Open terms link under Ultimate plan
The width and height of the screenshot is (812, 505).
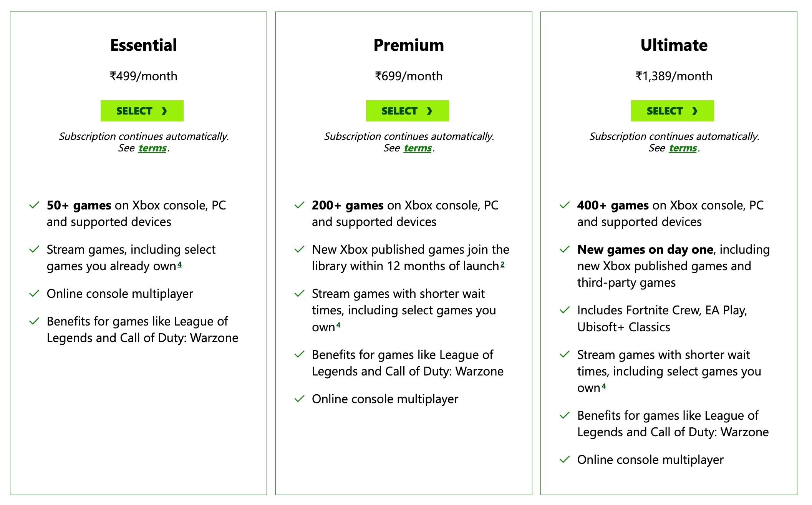coord(683,148)
